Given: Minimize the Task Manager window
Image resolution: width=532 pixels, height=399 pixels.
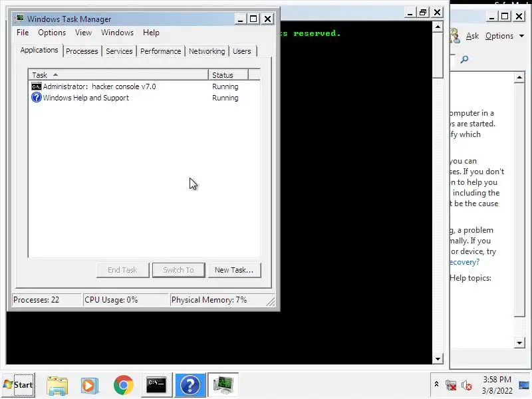Looking at the screenshot, I should pyautogui.click(x=240, y=19).
